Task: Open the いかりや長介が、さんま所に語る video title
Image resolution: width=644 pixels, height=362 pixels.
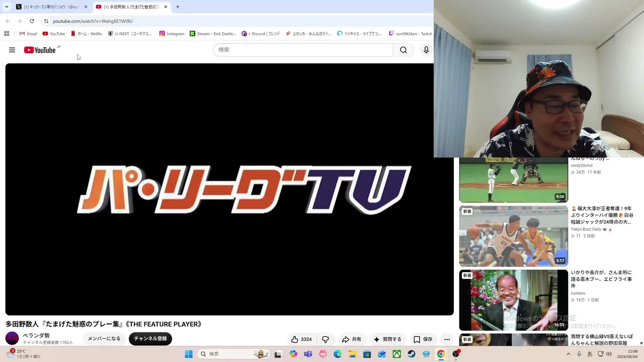Action: 601,279
